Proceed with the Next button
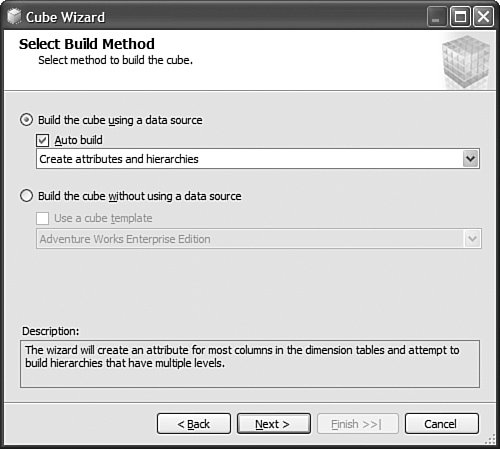The height and width of the screenshot is (449, 500). pos(274,424)
